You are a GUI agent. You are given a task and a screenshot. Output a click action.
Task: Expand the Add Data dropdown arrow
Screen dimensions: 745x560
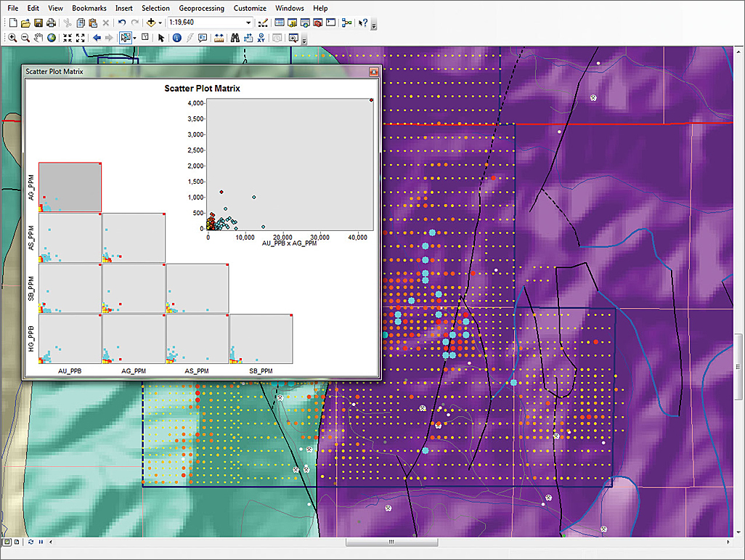[160, 23]
